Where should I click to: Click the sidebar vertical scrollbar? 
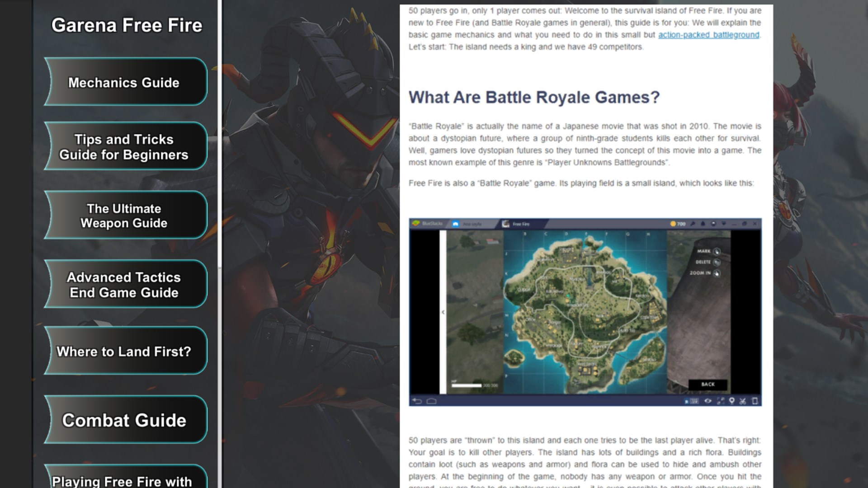[x=220, y=136]
